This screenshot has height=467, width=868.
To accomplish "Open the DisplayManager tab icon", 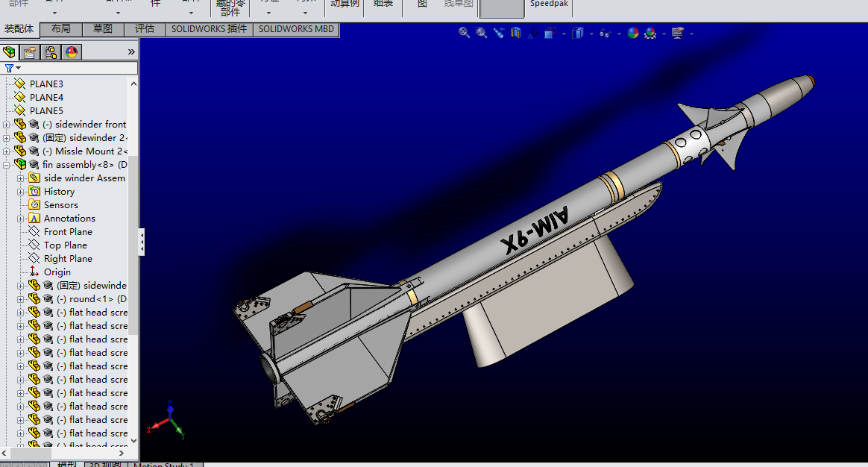I will (x=72, y=52).
